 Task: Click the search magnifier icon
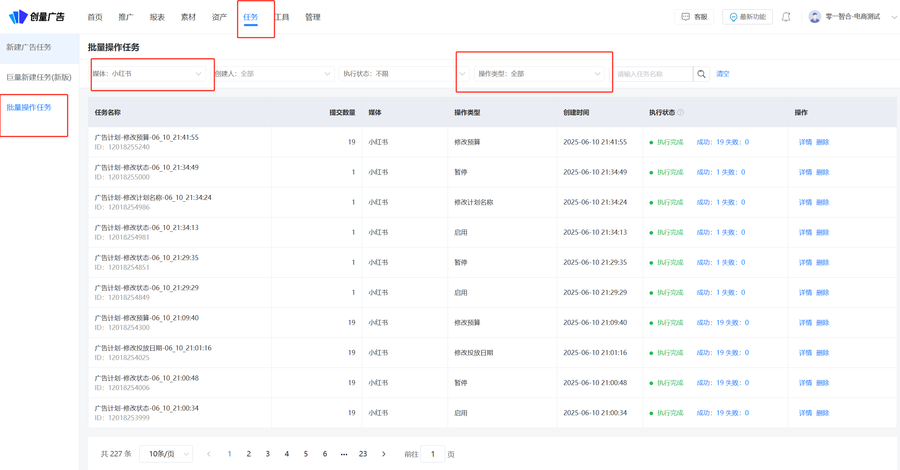pyautogui.click(x=701, y=74)
